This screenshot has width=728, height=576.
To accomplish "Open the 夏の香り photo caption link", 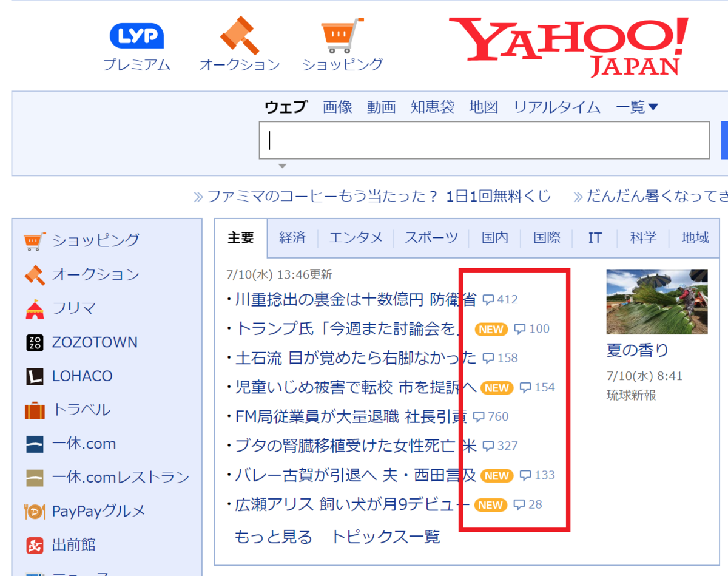I will coord(638,350).
